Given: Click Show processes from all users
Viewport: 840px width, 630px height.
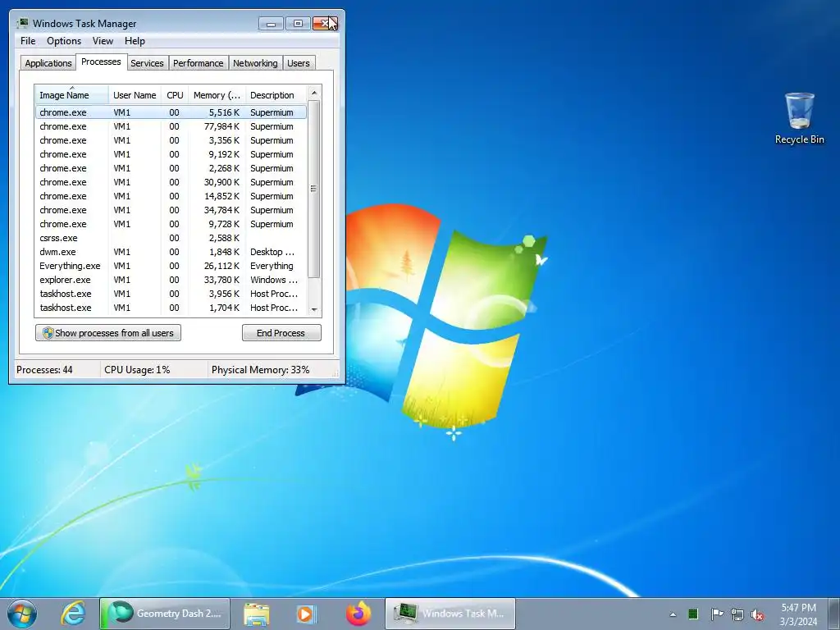Looking at the screenshot, I should tap(108, 333).
